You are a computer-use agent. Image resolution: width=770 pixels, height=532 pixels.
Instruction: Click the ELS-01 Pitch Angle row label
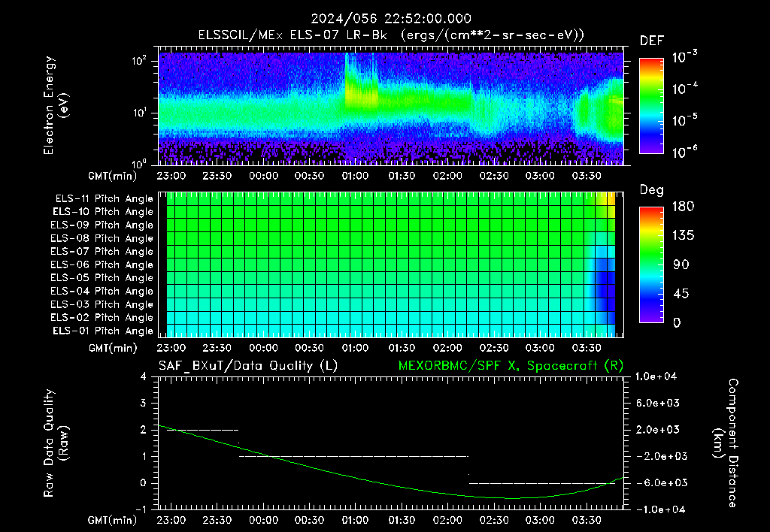(103, 331)
